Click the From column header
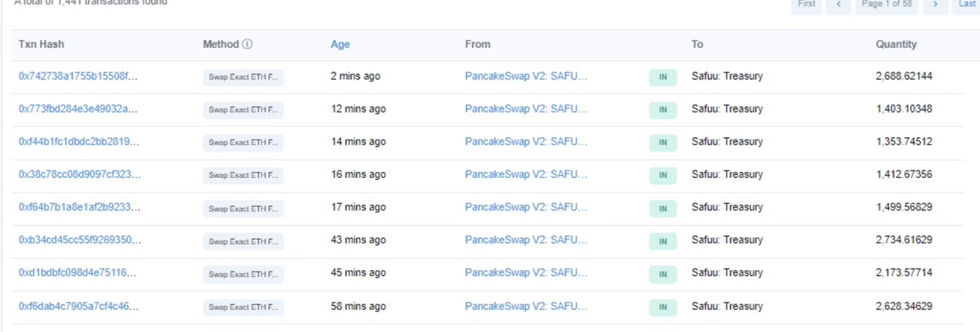This screenshot has width=980, height=332. pyautogui.click(x=478, y=45)
